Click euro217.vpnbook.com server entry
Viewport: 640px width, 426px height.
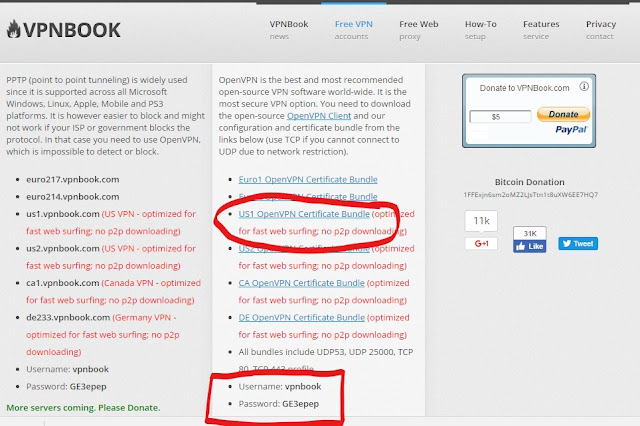point(73,180)
